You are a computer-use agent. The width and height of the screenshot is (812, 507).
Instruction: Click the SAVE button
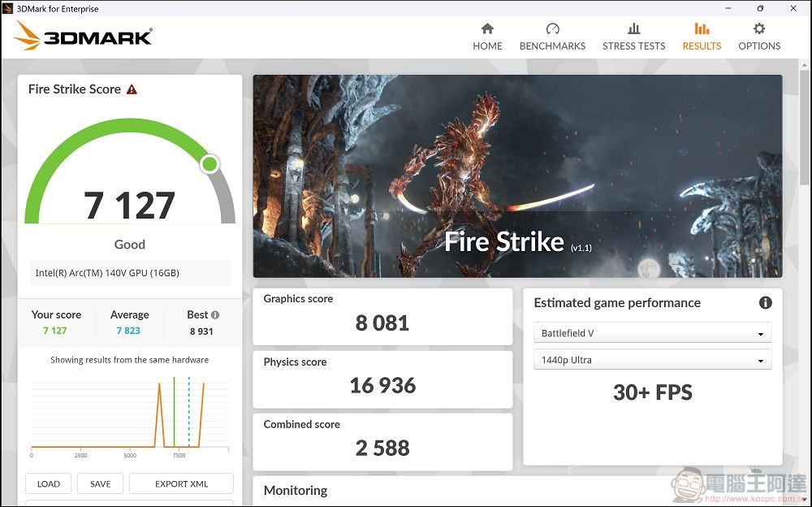[x=101, y=483]
